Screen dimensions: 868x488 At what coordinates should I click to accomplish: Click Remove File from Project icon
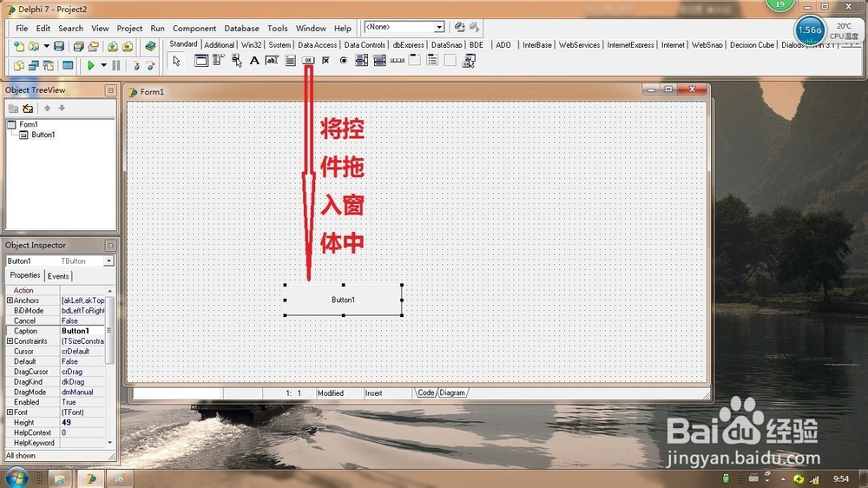[128, 47]
